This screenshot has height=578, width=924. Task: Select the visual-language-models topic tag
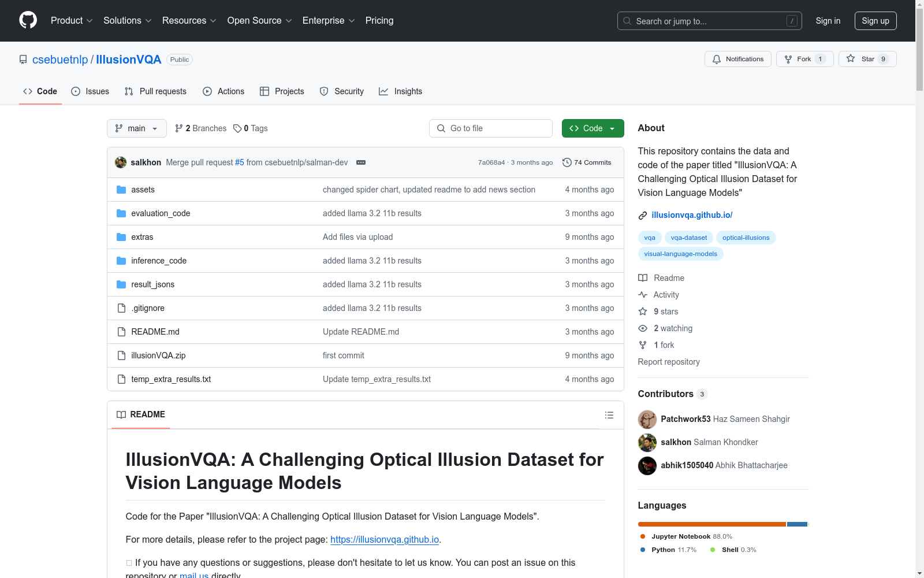(681, 254)
